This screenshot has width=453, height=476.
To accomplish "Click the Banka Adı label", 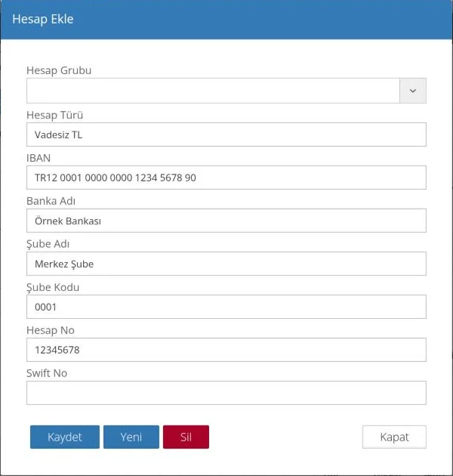I will pos(51,201).
